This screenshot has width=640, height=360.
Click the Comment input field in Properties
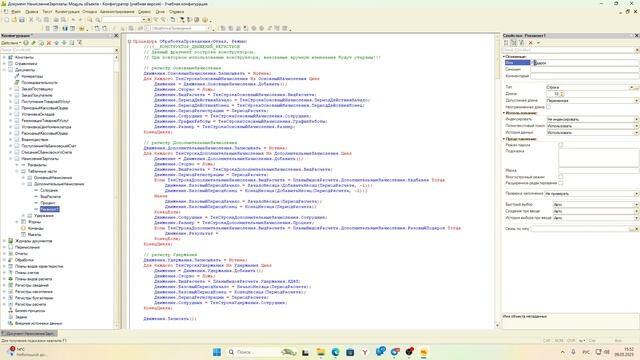click(584, 76)
